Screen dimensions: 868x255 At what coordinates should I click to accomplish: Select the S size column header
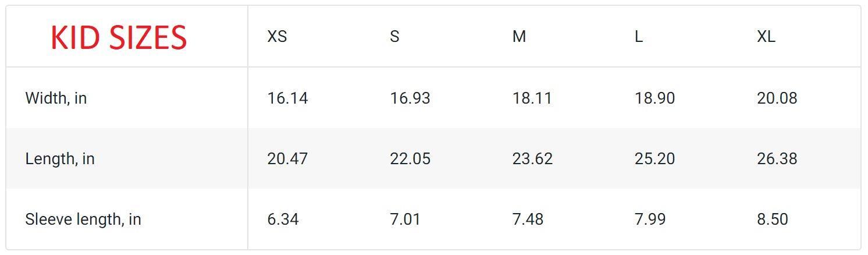click(x=394, y=37)
